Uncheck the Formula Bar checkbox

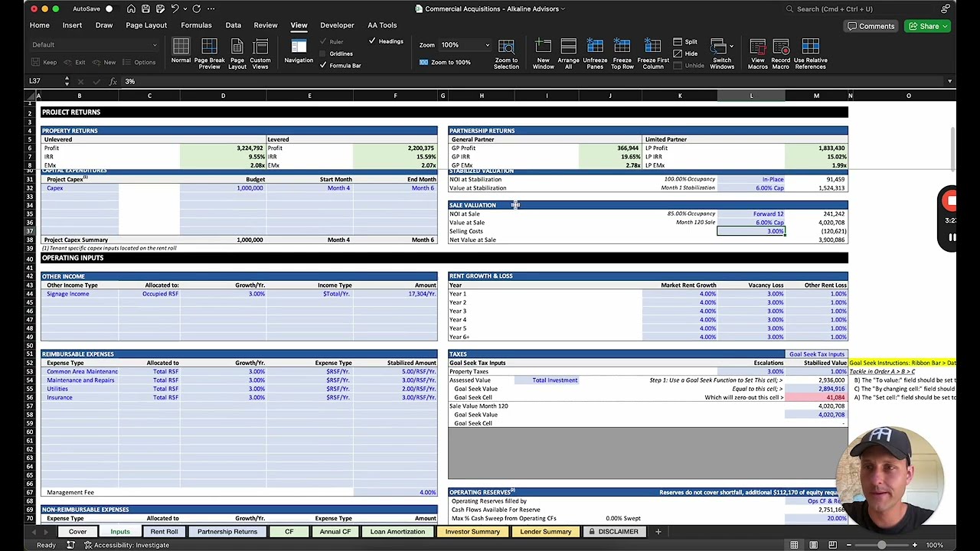[323, 65]
